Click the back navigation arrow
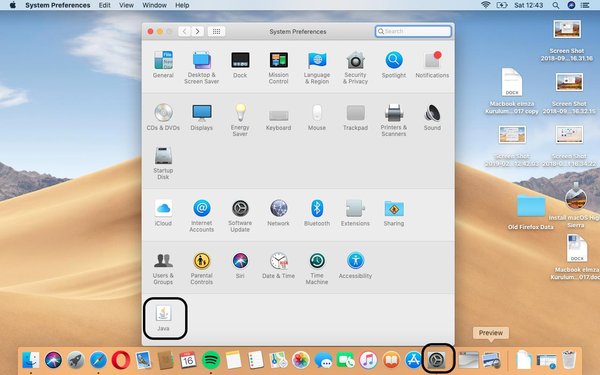 pyautogui.click(x=184, y=31)
